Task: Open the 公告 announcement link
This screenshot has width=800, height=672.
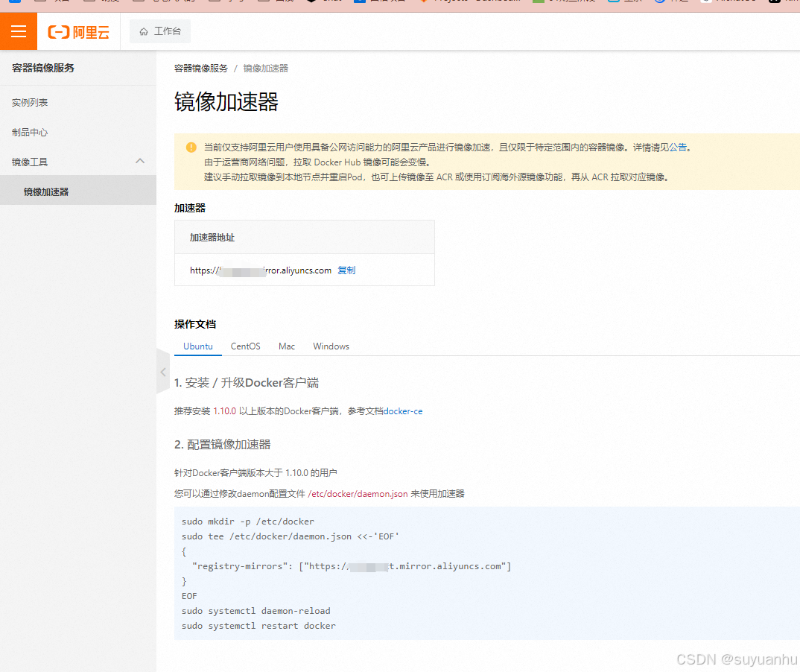Action: coord(678,148)
